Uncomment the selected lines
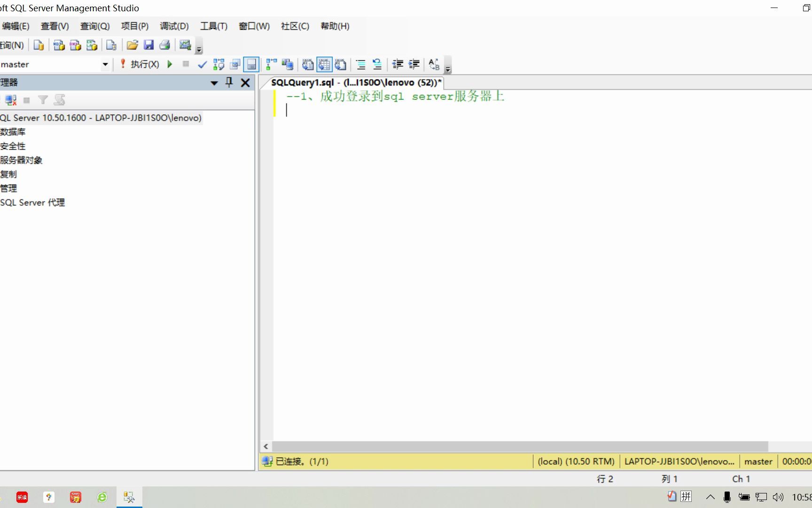Screen dimensions: 812x508 pos(377,64)
